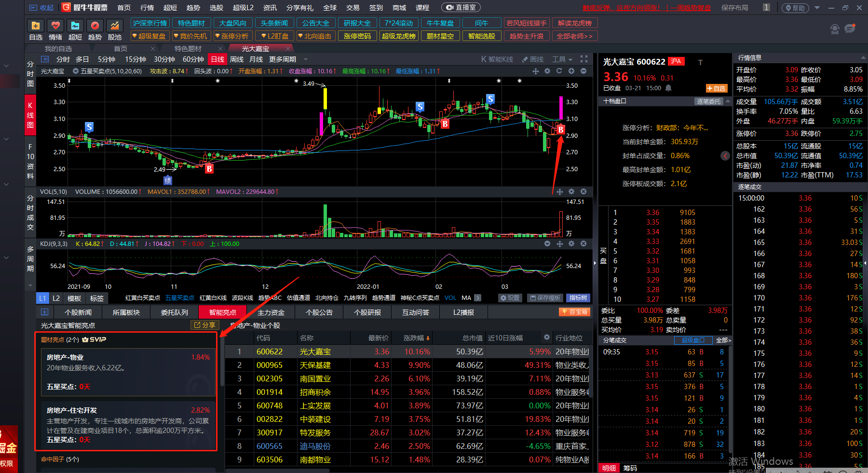Click the T icon beside 沪A tag
The height and width of the screenshot is (473, 868).
pos(700,62)
